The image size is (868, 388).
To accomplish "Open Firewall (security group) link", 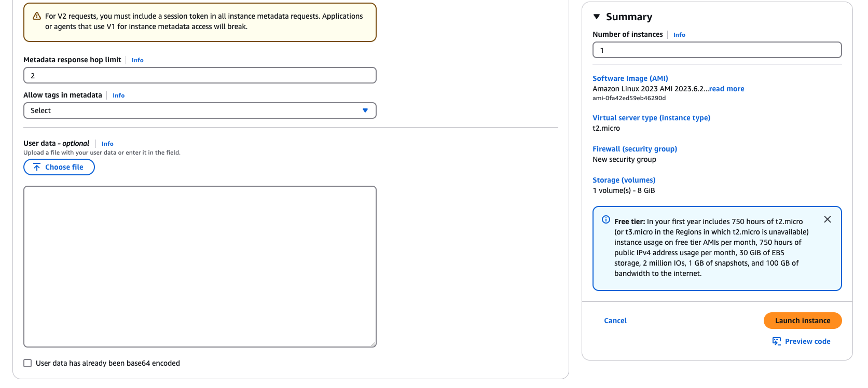I will tap(635, 149).
